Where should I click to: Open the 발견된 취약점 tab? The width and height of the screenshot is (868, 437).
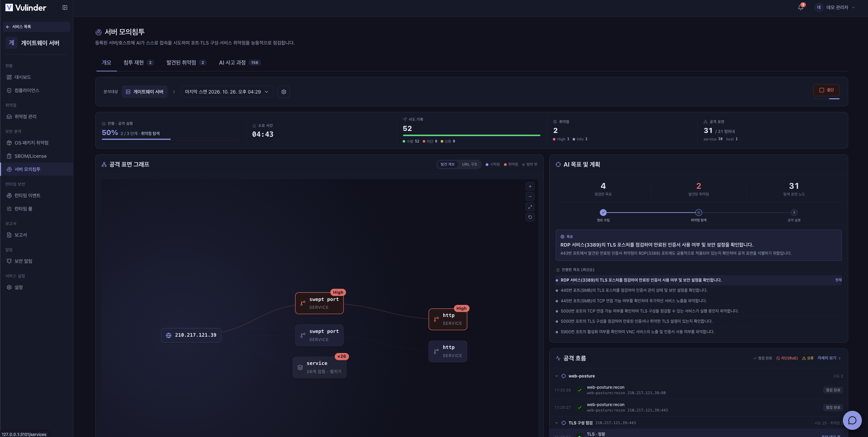point(186,63)
